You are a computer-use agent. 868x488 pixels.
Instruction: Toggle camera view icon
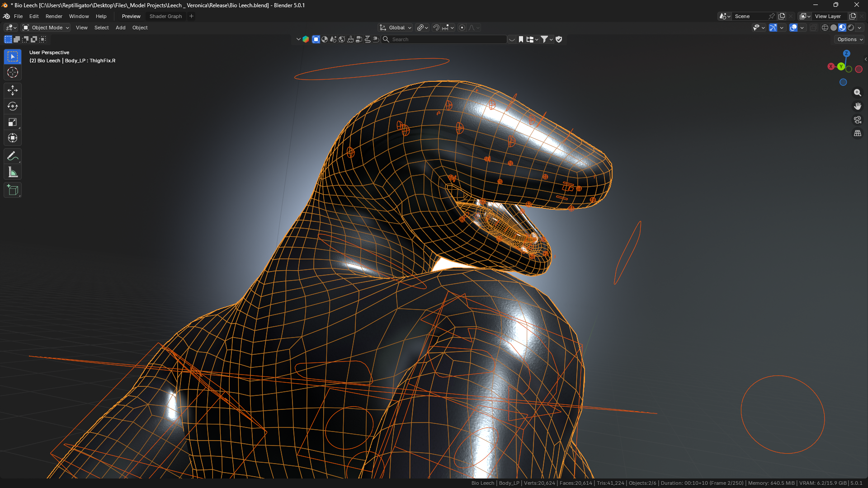point(858,120)
